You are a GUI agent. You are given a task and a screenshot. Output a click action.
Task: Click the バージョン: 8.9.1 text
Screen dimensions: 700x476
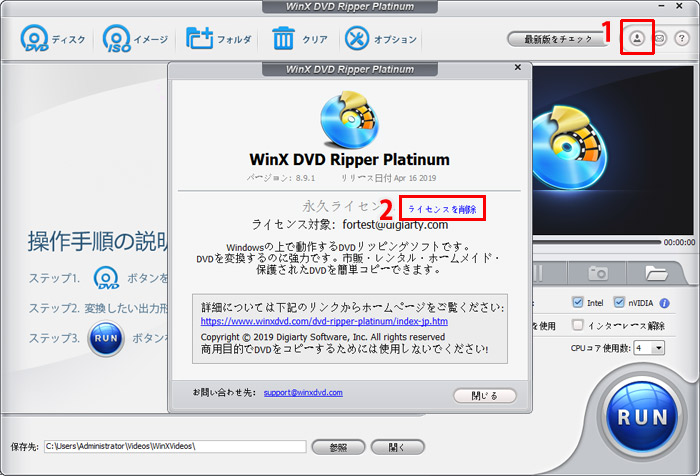pos(281,178)
